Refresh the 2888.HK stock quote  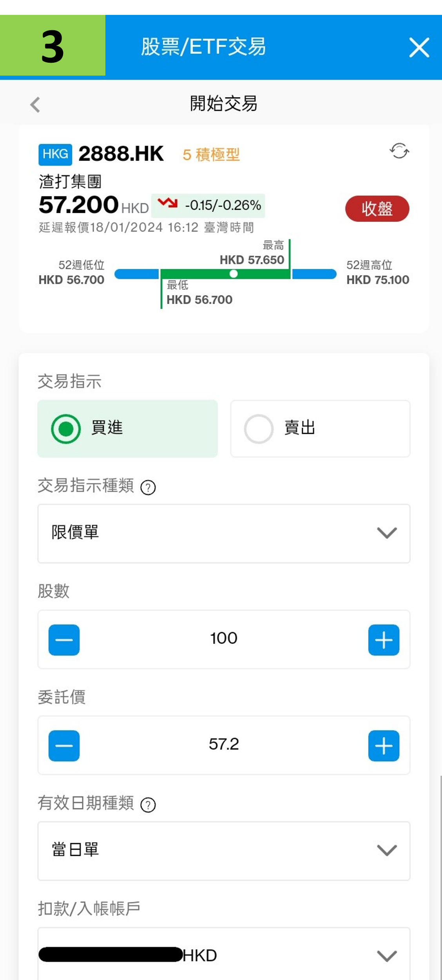(x=399, y=151)
